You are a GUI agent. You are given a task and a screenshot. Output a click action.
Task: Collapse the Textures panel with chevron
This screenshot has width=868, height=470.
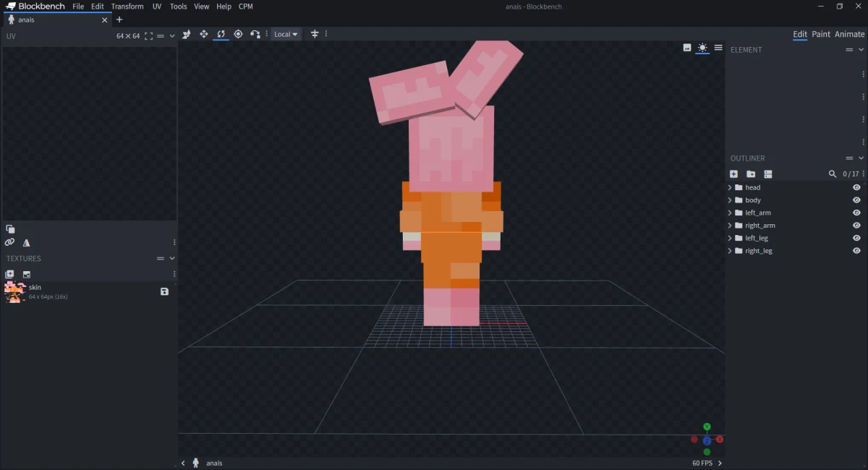(x=172, y=259)
